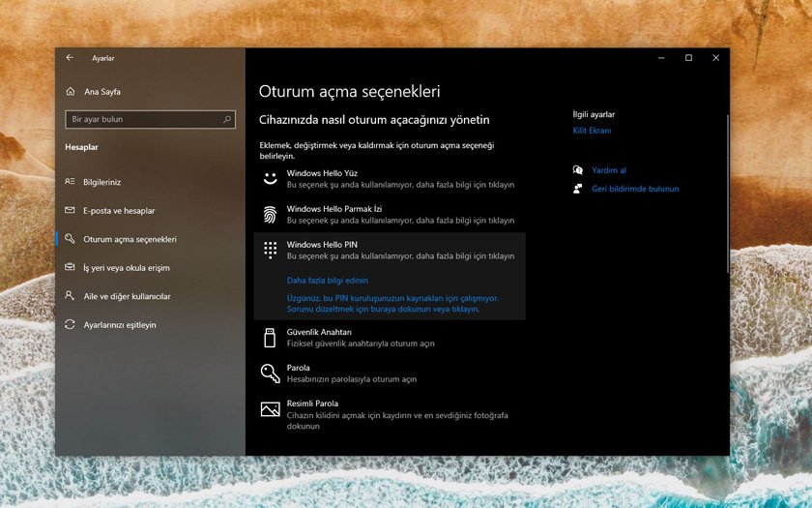Viewport: 812px width, 508px height.
Task: Click the Ana Sayfa home icon
Action: click(x=70, y=91)
